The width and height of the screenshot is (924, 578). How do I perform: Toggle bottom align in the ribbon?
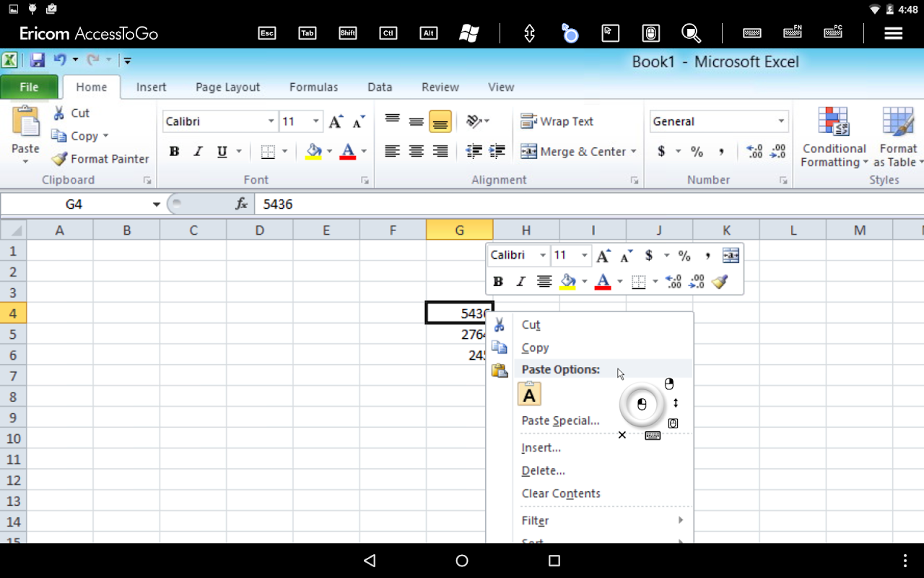(x=440, y=121)
